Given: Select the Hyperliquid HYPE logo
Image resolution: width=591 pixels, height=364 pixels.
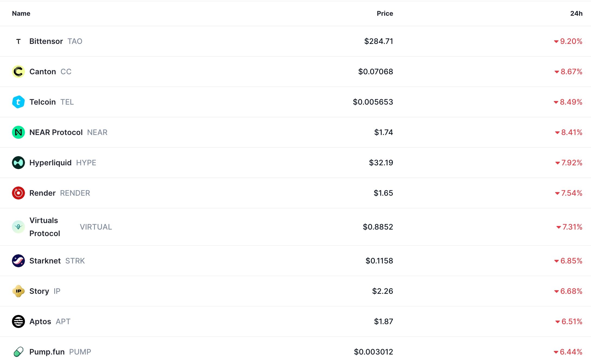Looking at the screenshot, I should [18, 163].
